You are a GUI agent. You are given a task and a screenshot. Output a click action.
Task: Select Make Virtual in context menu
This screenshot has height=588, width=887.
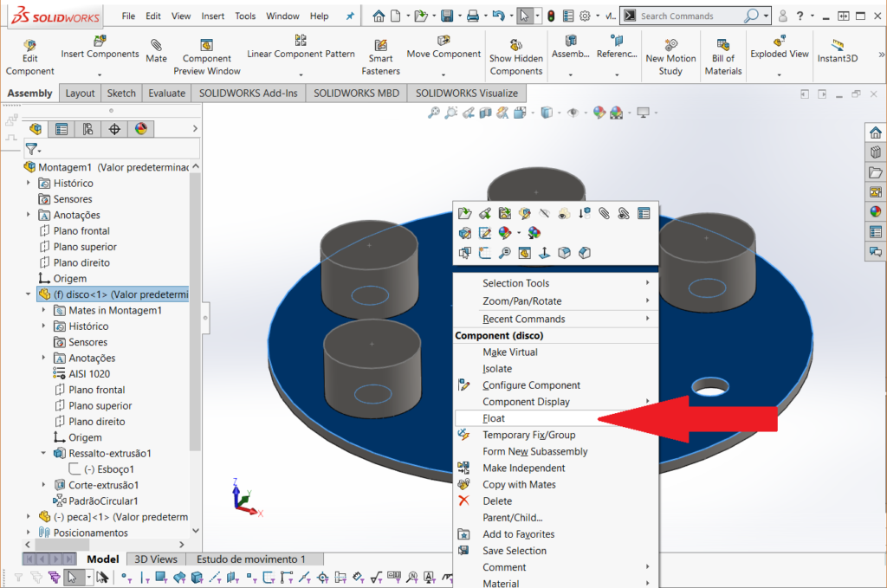point(509,352)
